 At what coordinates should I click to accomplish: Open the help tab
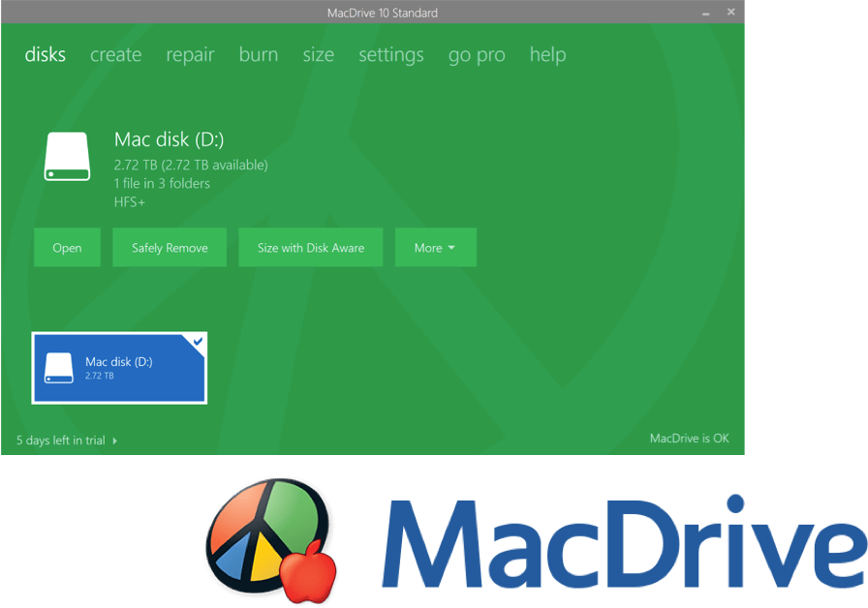coord(547,55)
